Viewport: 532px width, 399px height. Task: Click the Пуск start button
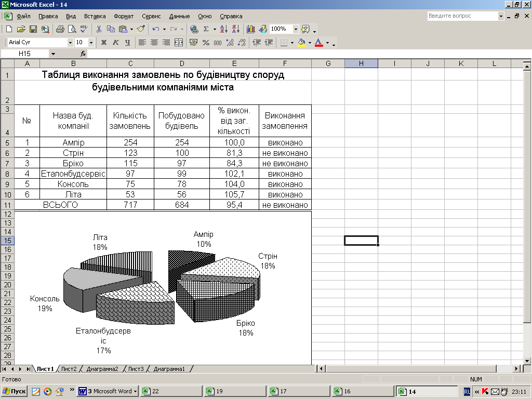click(14, 391)
